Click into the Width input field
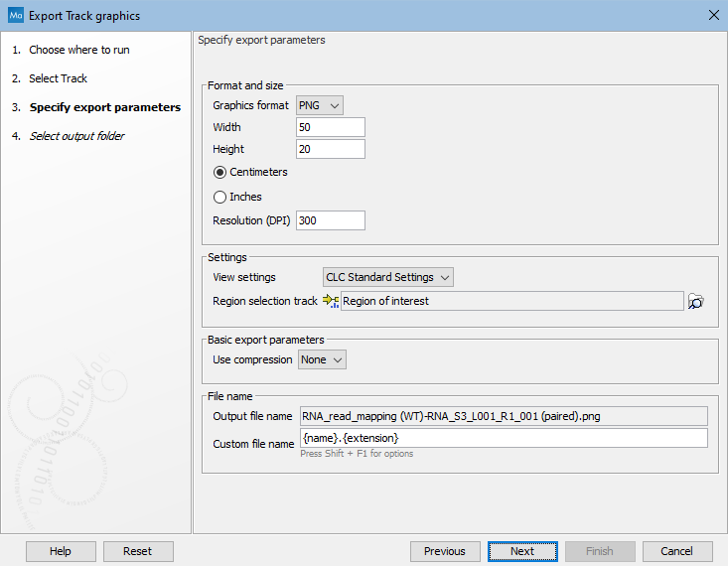The height and width of the screenshot is (566, 728). click(x=331, y=127)
